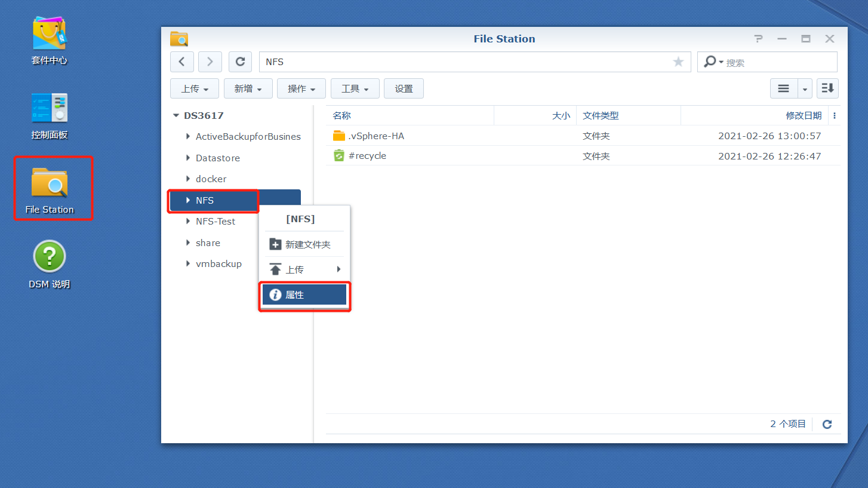Click the date 2021-02-26 12:26:47
This screenshot has width=868, height=488.
[x=769, y=156]
